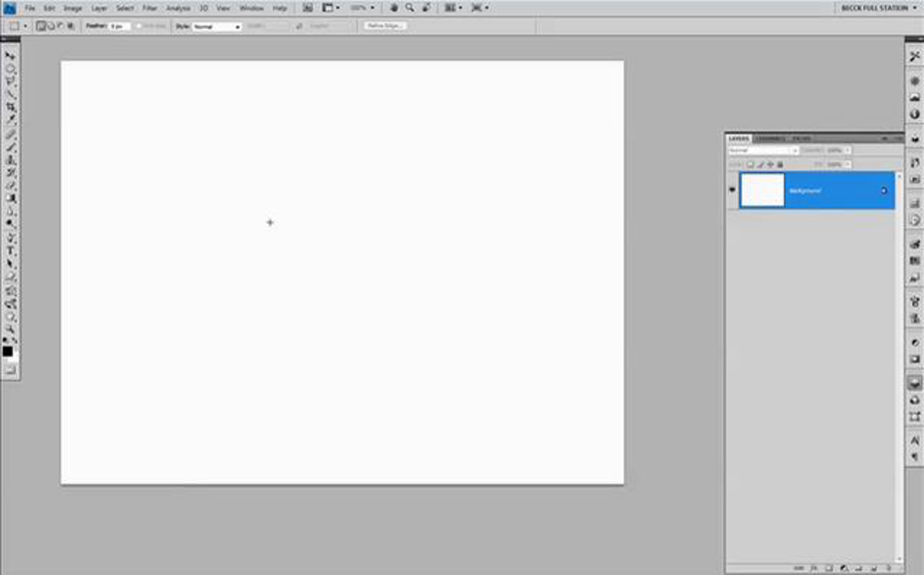Open the Style dropdown in options bar
The height and width of the screenshot is (575, 924).
(217, 27)
